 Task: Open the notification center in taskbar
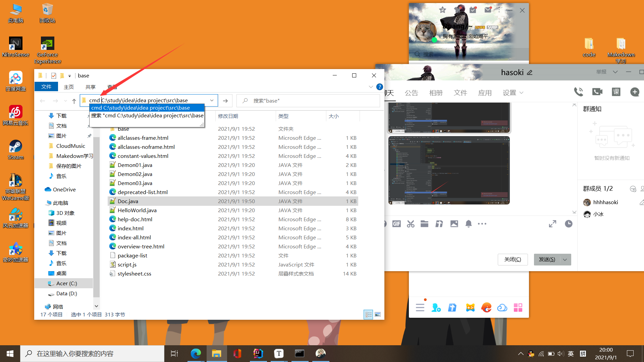630,354
